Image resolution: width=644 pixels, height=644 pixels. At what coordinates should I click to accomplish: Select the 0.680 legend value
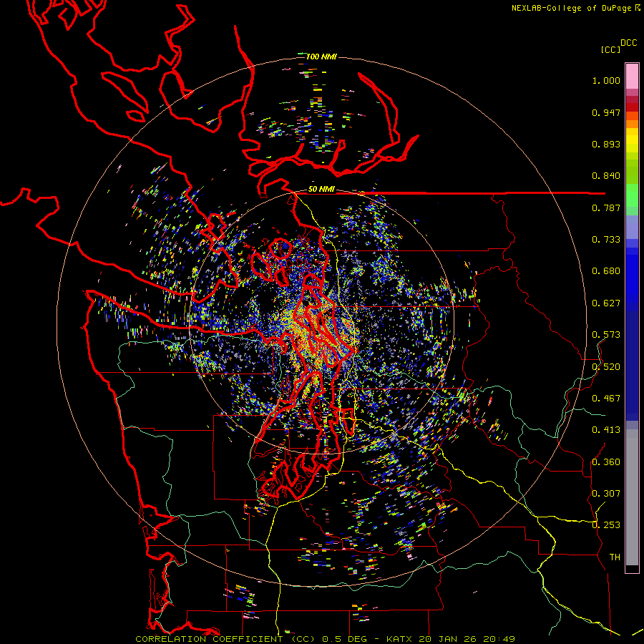coord(606,271)
